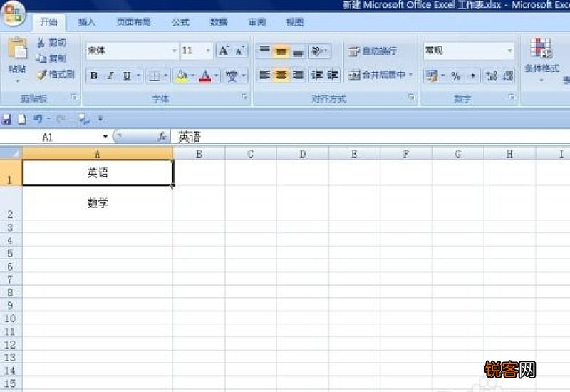The image size is (570, 392).
Task: Apply accounting number format icon
Action: (x=432, y=76)
